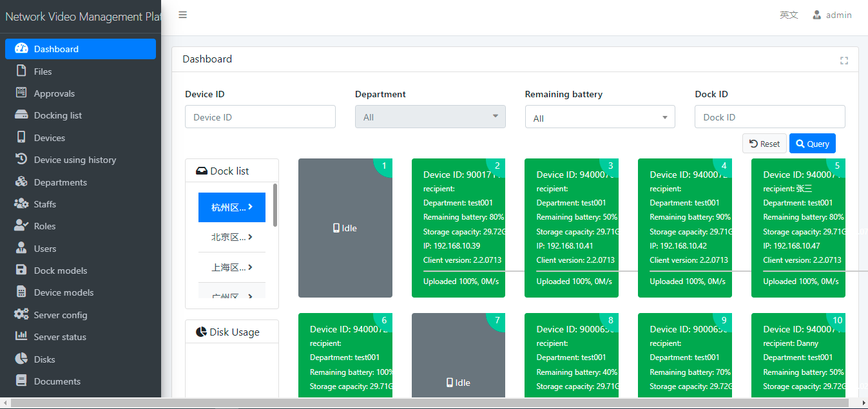Open Server status in the sidebar
Image resolution: width=868 pixels, height=409 pixels.
point(59,337)
